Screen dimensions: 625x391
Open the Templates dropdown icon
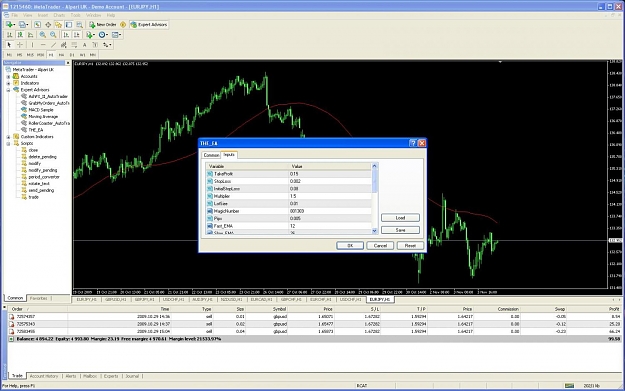[116, 35]
